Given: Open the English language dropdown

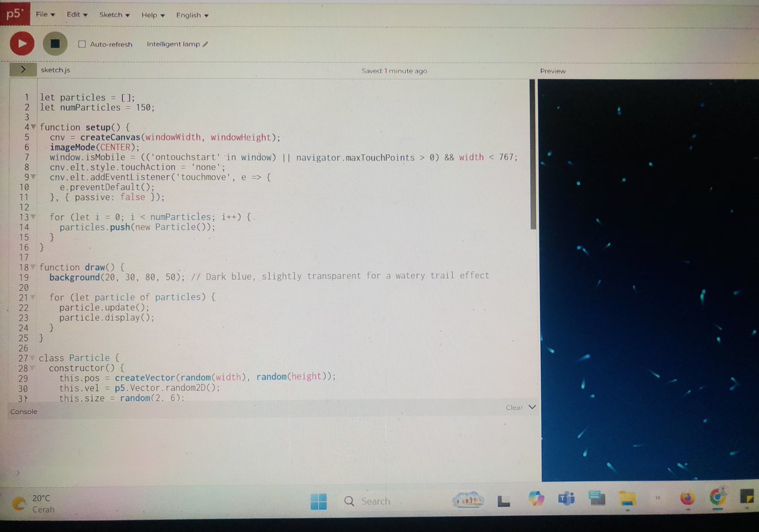Looking at the screenshot, I should coord(192,15).
